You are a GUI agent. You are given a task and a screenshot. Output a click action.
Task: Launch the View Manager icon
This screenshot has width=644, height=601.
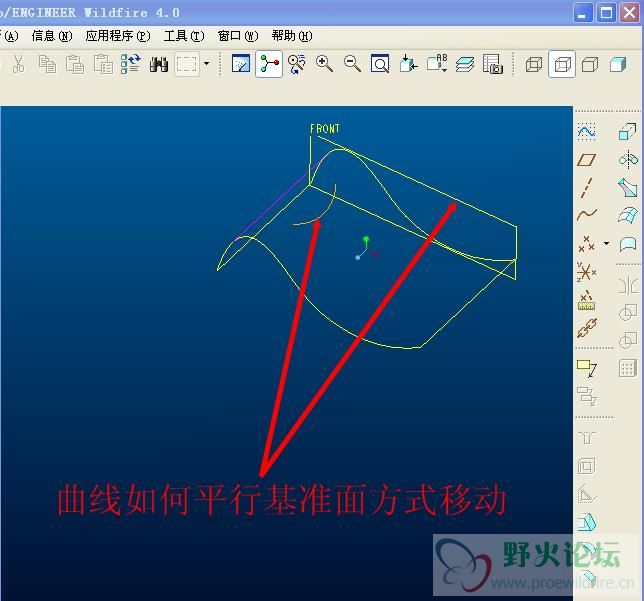(492, 64)
